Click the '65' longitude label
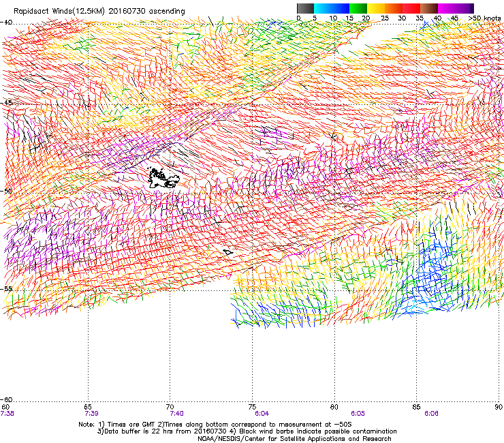This screenshot has height=443, width=504. coord(88,407)
